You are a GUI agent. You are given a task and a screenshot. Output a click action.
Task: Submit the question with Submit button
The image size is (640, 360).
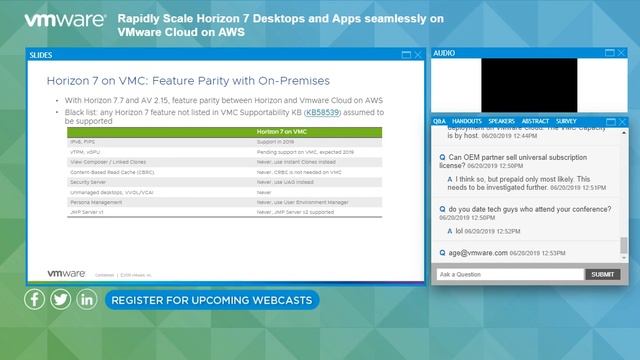pyautogui.click(x=602, y=274)
